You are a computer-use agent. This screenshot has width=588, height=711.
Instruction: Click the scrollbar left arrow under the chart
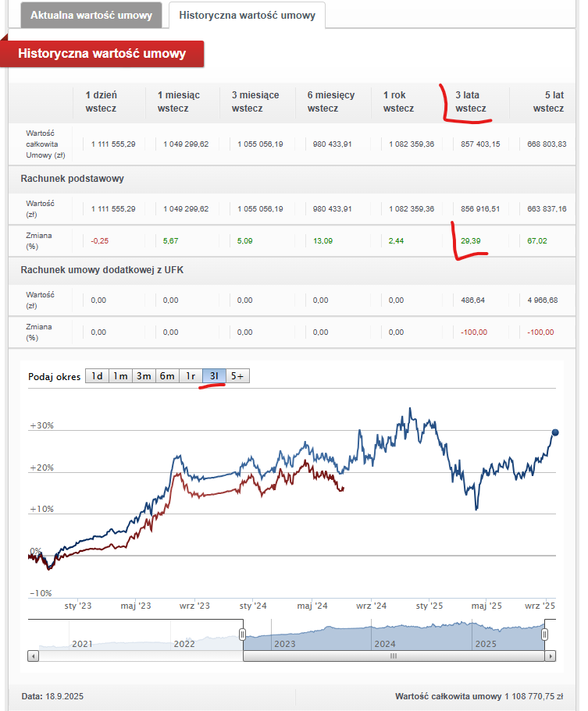pyautogui.click(x=32, y=656)
